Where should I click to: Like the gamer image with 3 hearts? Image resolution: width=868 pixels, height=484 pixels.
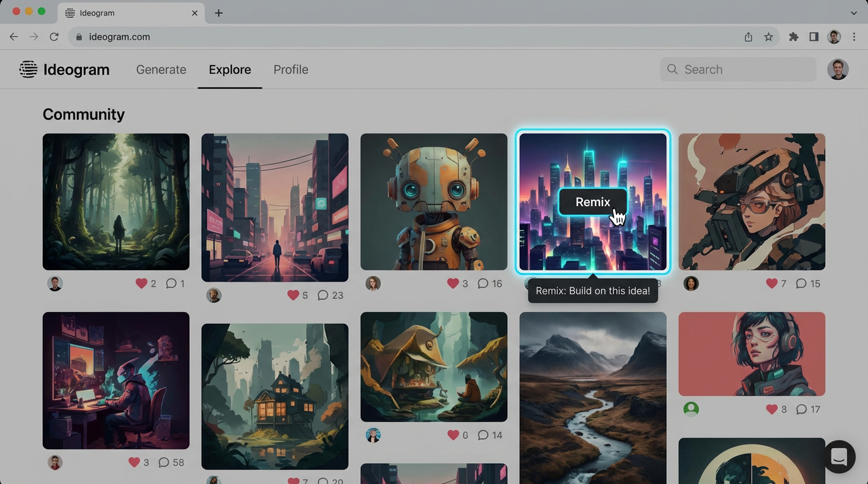(x=134, y=463)
